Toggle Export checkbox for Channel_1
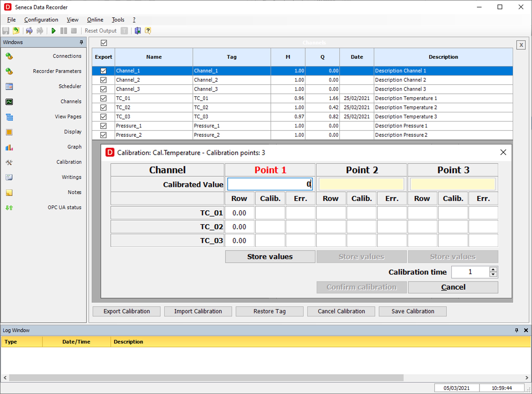532x394 pixels. [x=103, y=71]
